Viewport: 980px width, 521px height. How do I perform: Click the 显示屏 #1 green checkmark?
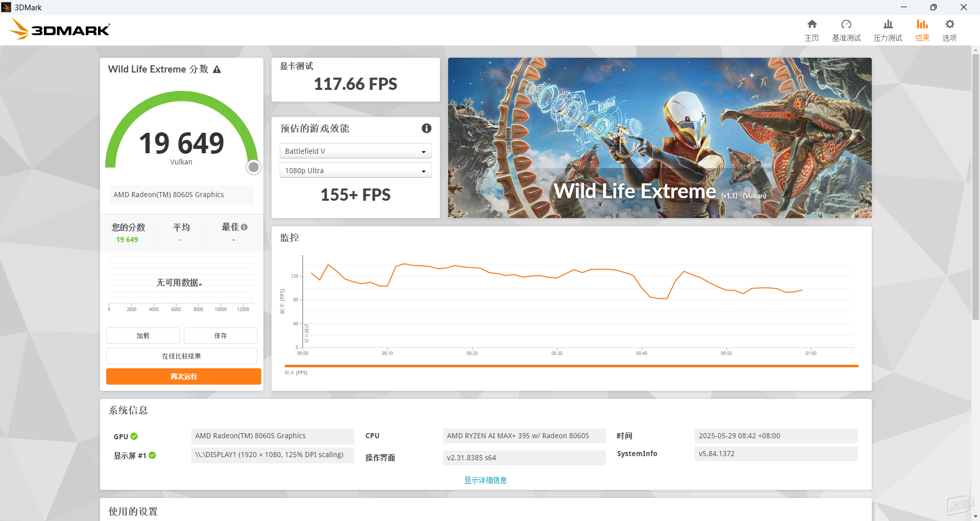click(x=152, y=455)
